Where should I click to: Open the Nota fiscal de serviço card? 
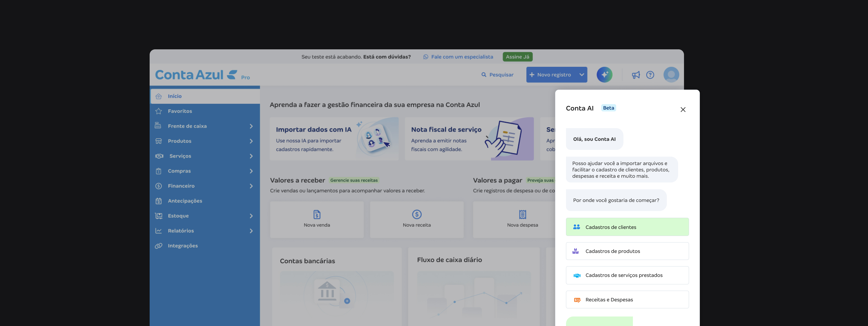click(469, 139)
